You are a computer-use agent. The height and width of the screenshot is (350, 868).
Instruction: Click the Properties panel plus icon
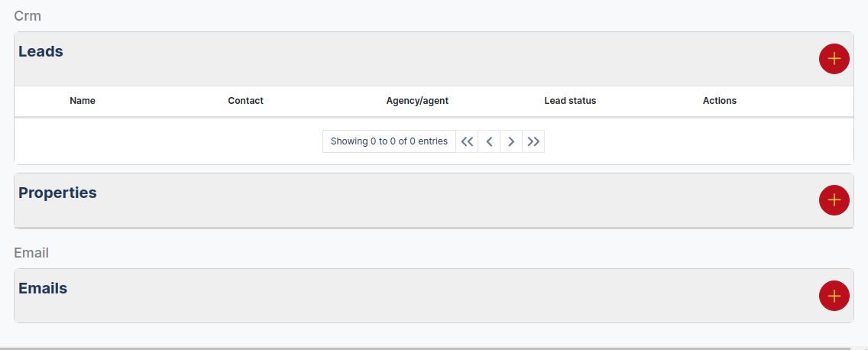834,200
